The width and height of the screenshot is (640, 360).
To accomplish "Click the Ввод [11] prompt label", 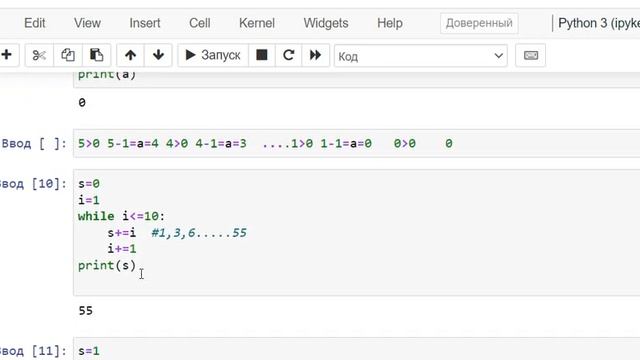I will 33,351.
